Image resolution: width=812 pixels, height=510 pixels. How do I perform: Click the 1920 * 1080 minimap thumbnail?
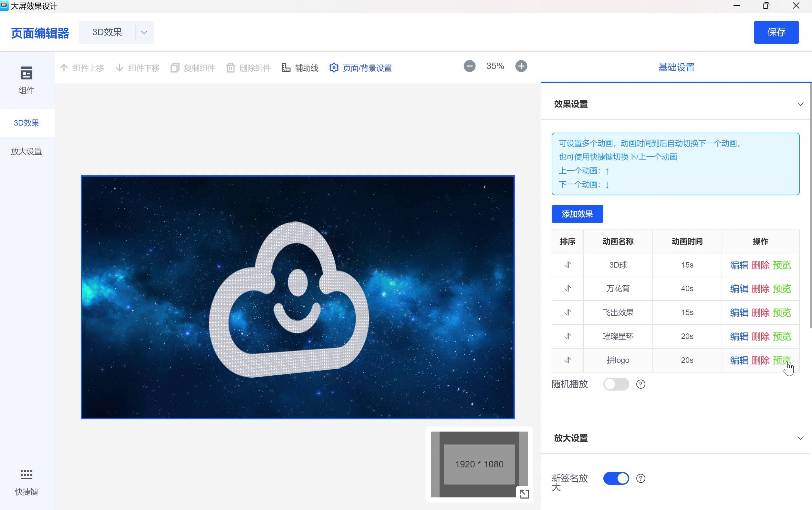point(479,464)
